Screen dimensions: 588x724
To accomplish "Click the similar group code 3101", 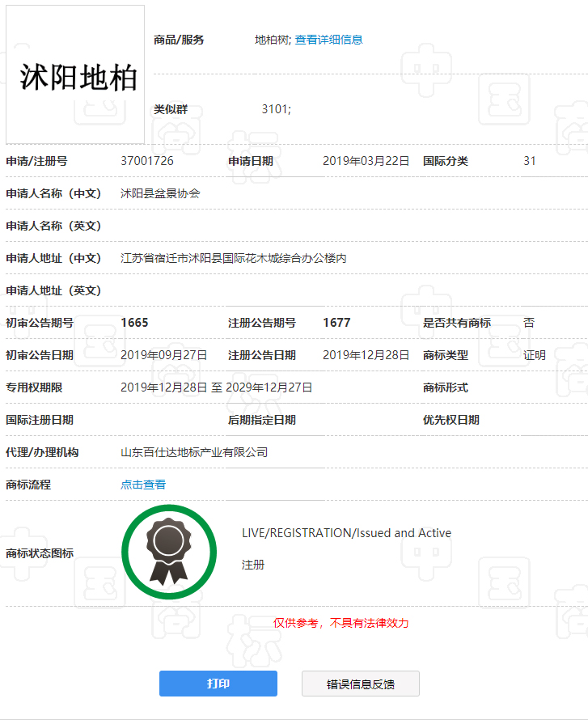I will pos(276,109).
